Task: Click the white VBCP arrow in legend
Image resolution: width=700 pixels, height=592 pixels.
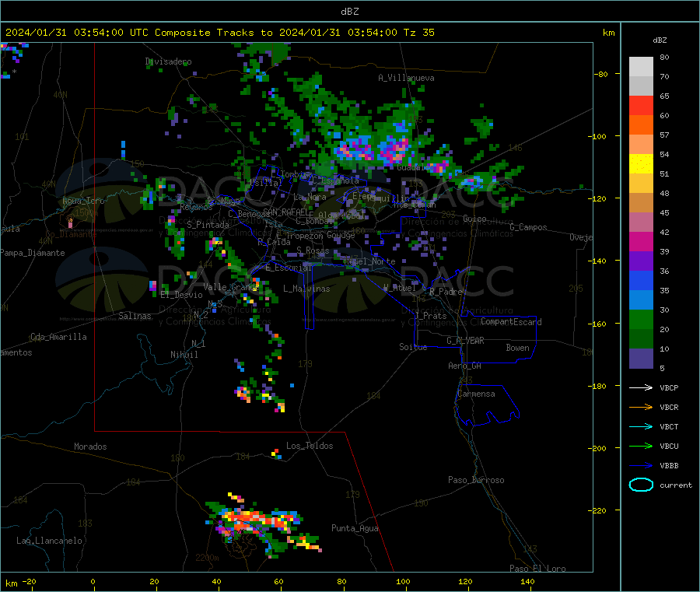Action: coord(641,387)
